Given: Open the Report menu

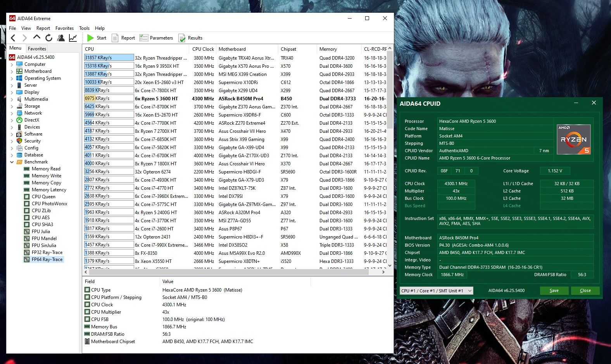Looking at the screenshot, I should 43,28.
